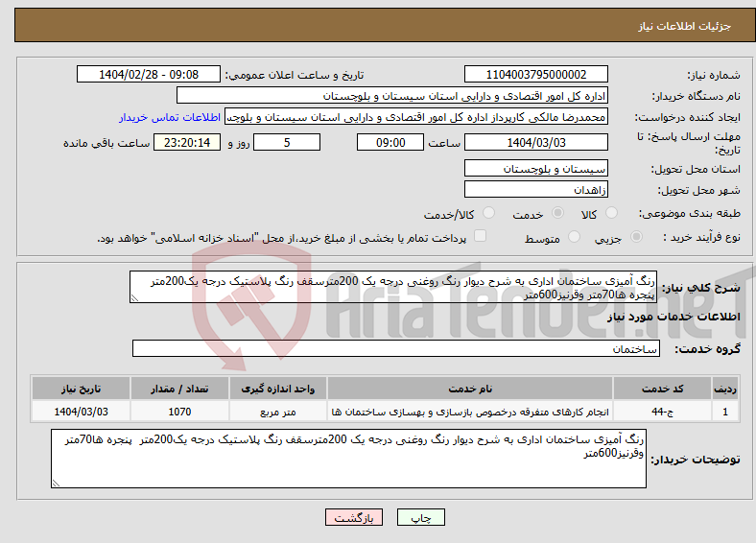
Task: Click the شهر محل تحویل field زاهدان
Action: [536, 189]
